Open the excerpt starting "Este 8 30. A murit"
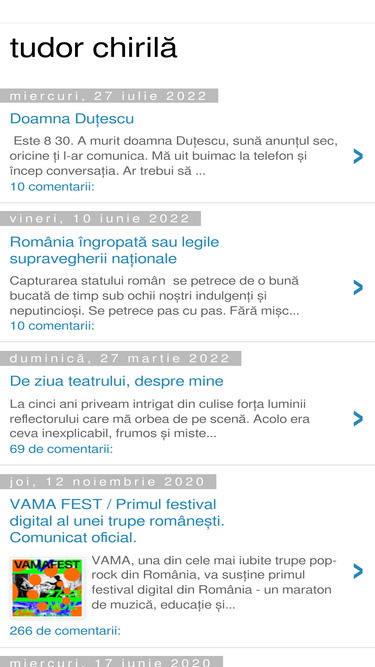 174,156
